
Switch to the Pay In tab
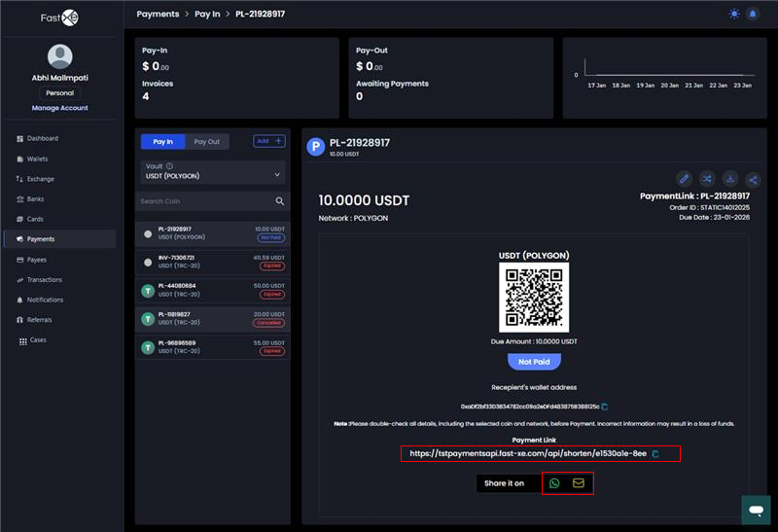click(162, 142)
